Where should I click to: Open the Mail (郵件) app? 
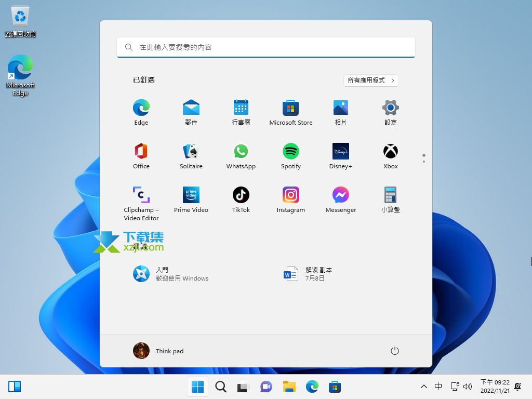click(191, 113)
